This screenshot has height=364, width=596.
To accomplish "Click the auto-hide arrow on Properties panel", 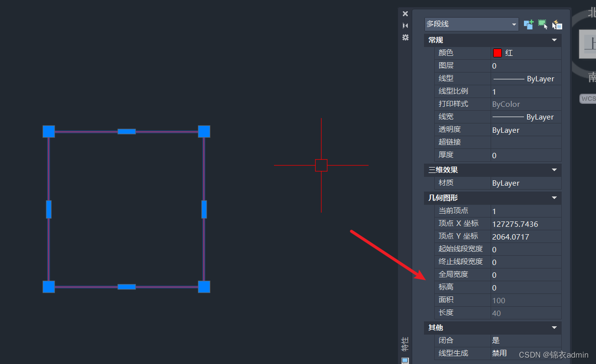I will coord(405,25).
